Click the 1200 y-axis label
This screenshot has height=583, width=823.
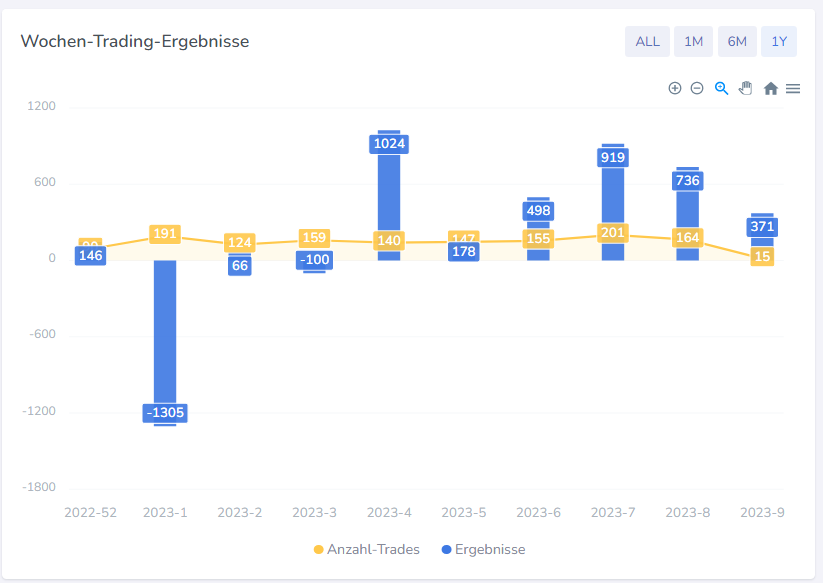coord(41,106)
